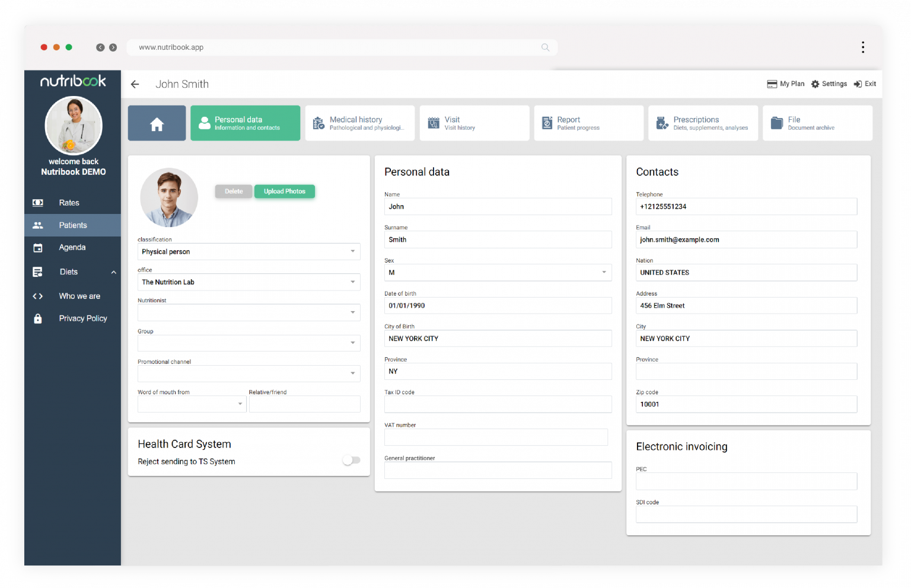This screenshot has width=911, height=588.
Task: Open Settings via the gear icon
Action: tap(815, 84)
